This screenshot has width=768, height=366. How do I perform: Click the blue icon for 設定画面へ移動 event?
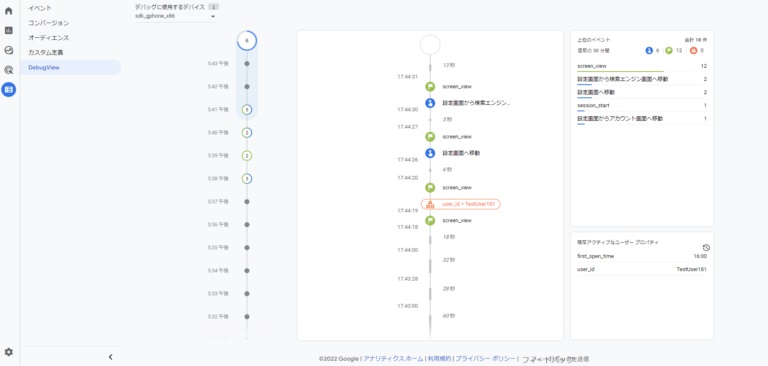pos(430,153)
